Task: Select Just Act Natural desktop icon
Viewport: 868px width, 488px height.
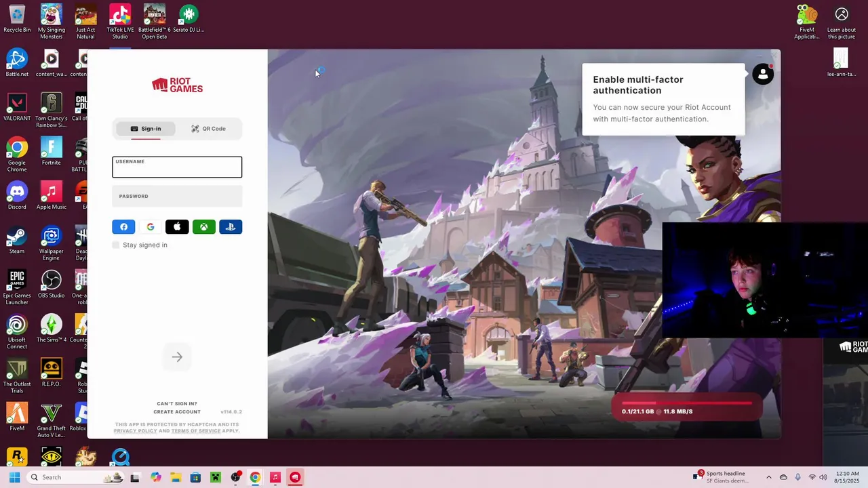Action: pyautogui.click(x=85, y=22)
